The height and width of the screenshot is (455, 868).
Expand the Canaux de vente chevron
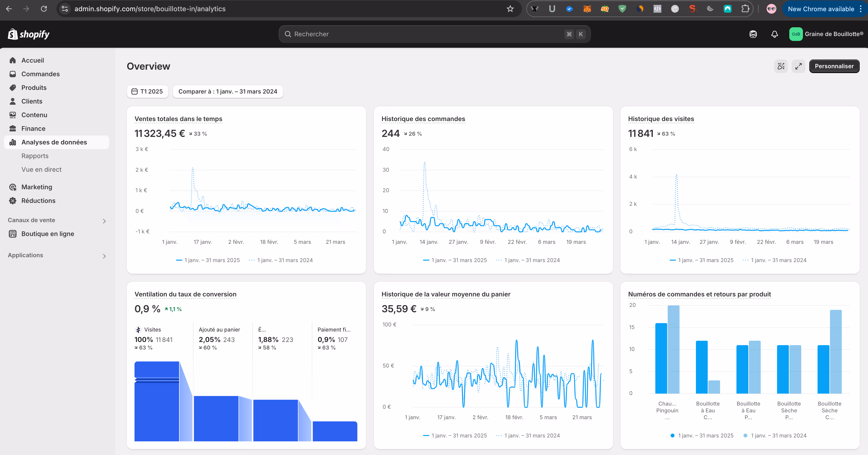pos(104,221)
